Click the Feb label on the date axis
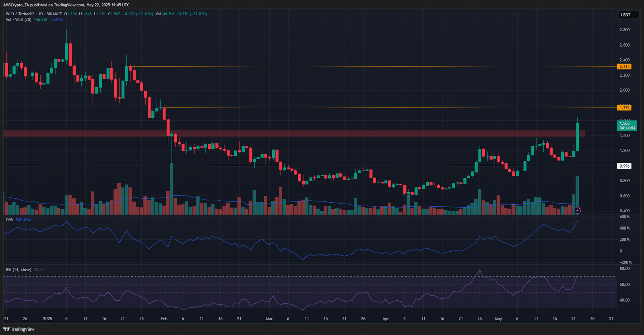The image size is (644, 335). coord(164,319)
